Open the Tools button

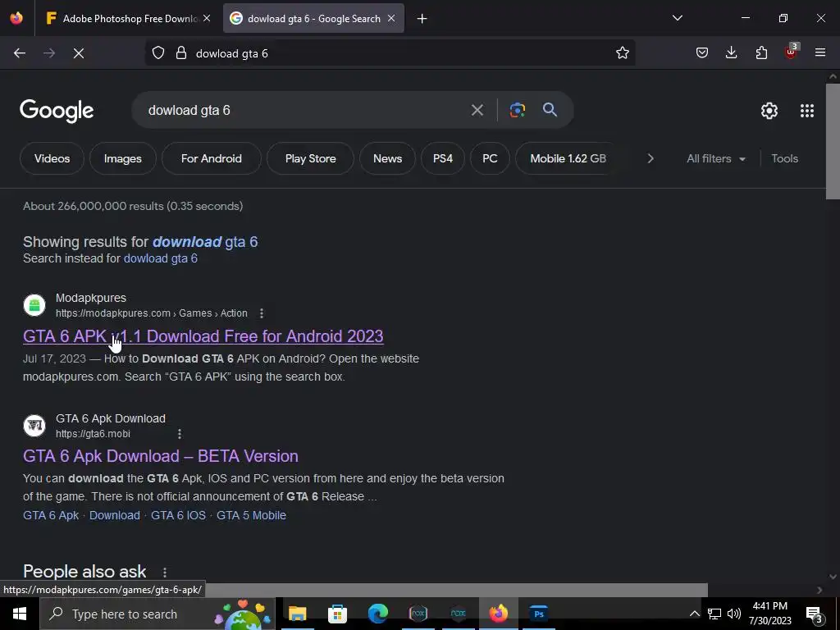(x=784, y=158)
